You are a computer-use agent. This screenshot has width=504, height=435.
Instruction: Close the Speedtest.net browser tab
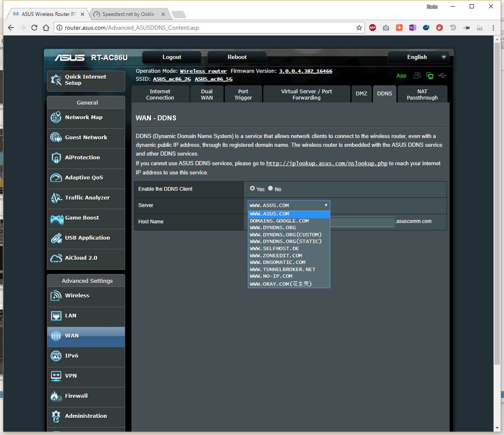(x=163, y=14)
